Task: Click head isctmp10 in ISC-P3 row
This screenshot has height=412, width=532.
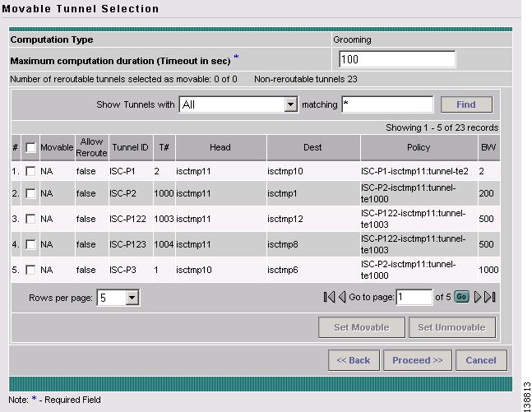Action: tap(194, 270)
